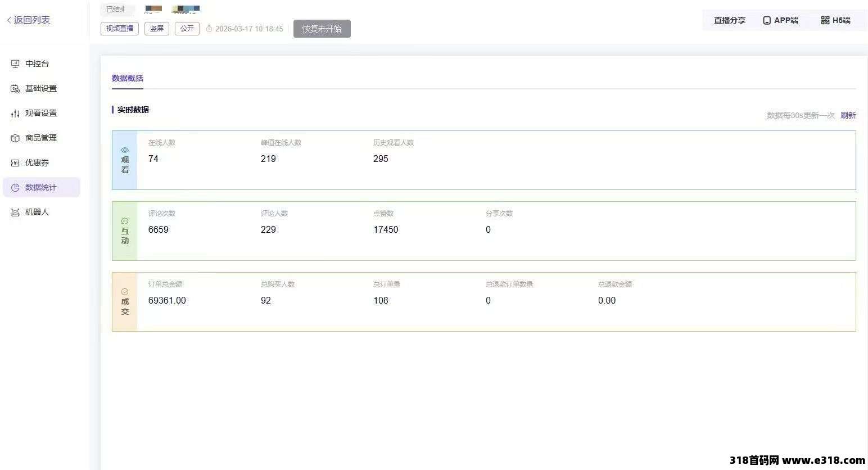Click the 优惠券 coupon icon
The width and height of the screenshot is (868, 470).
coord(15,163)
